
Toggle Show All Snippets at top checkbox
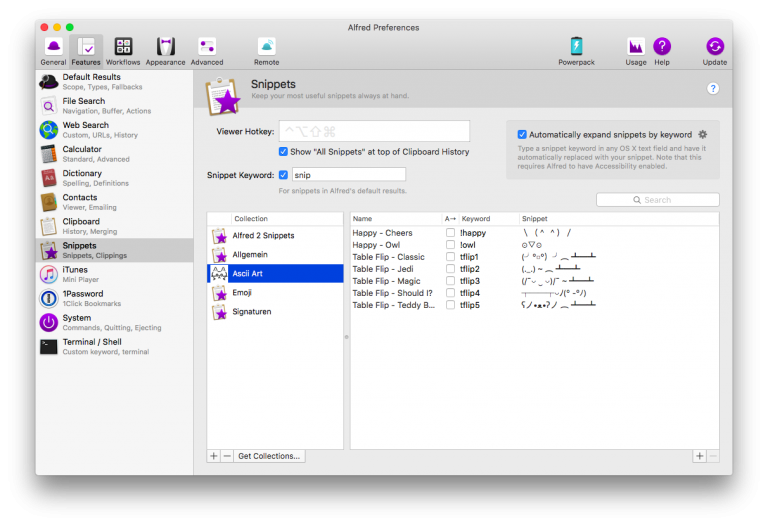point(283,152)
